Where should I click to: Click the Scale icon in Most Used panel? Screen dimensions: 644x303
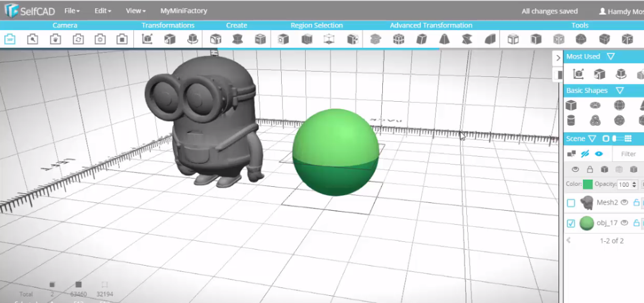click(x=600, y=74)
